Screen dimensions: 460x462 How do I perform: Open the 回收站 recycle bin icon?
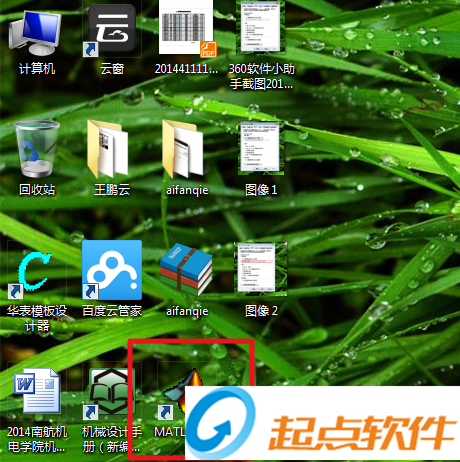(x=37, y=149)
